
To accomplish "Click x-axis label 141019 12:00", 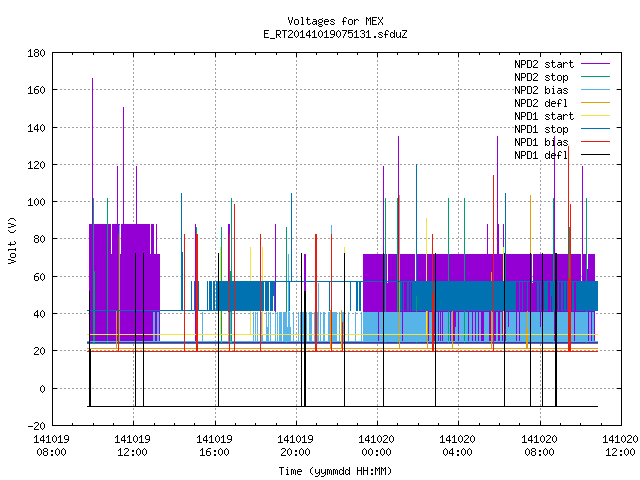I will [x=133, y=446].
